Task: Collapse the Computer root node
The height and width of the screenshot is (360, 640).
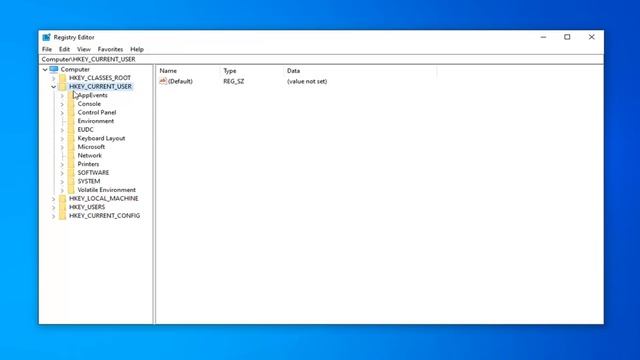Action: pyautogui.click(x=45, y=70)
